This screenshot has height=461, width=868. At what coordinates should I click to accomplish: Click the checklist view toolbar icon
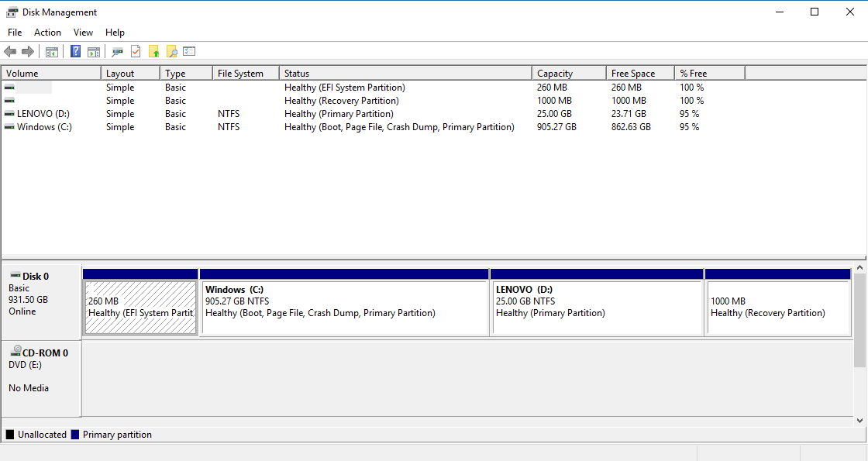point(189,51)
